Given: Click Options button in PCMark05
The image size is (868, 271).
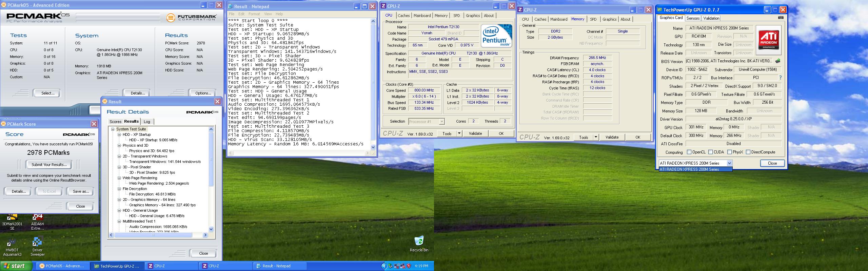Looking at the screenshot, I should [203, 93].
